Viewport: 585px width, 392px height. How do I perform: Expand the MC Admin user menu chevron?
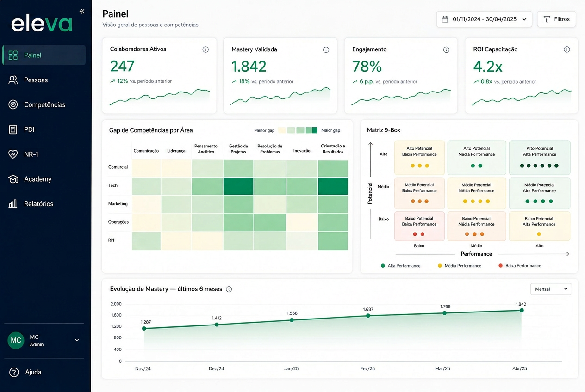pos(77,340)
